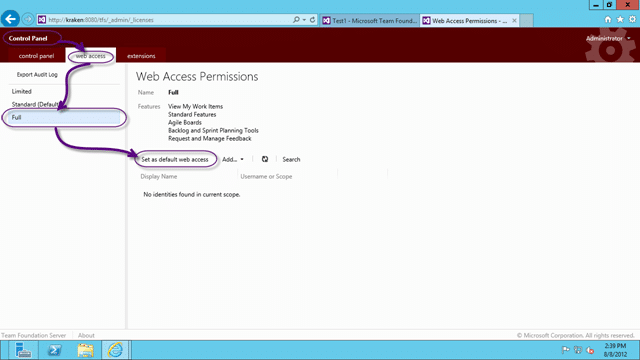Screen dimensions: 640x360
Task: Click Set as default web access
Action: [175, 160]
